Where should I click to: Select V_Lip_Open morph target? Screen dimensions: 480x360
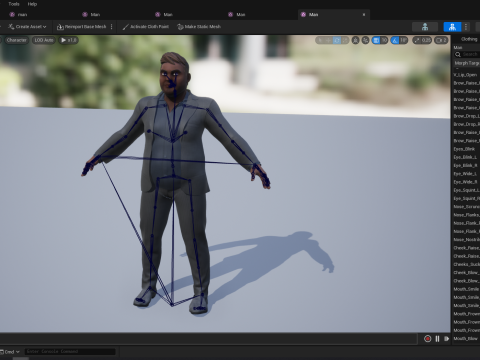click(466, 75)
